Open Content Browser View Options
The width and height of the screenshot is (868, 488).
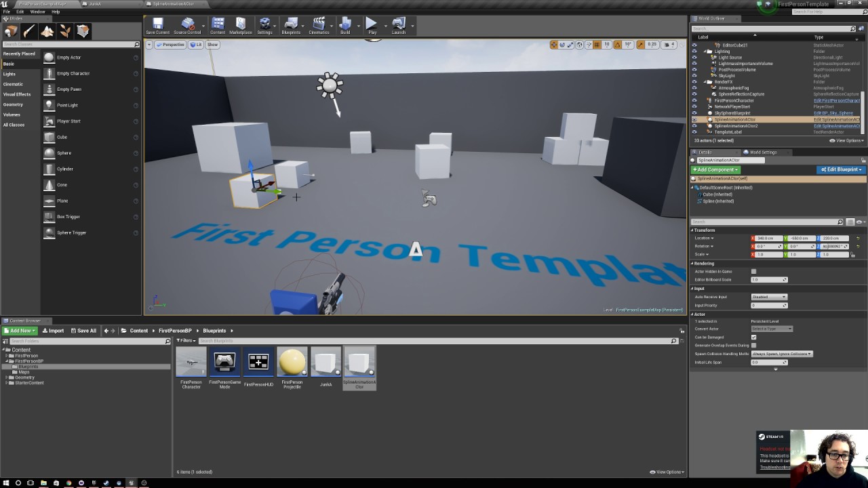pyautogui.click(x=667, y=472)
